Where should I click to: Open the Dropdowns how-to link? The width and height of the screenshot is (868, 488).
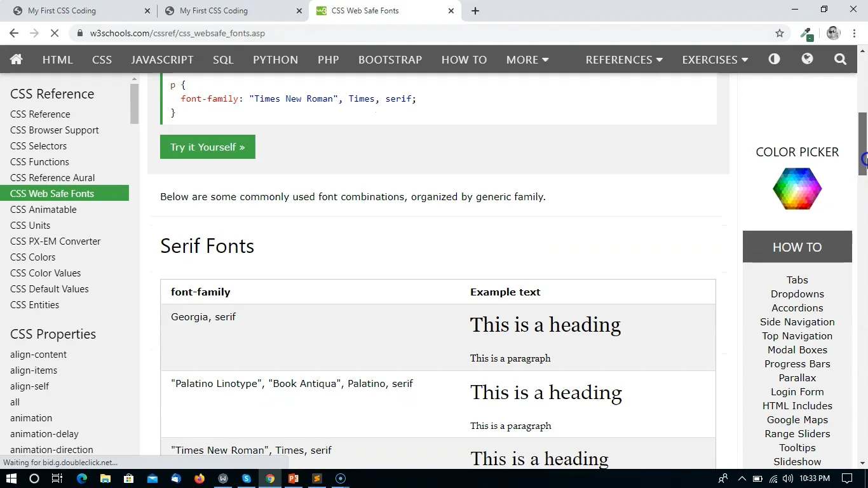[797, 294]
